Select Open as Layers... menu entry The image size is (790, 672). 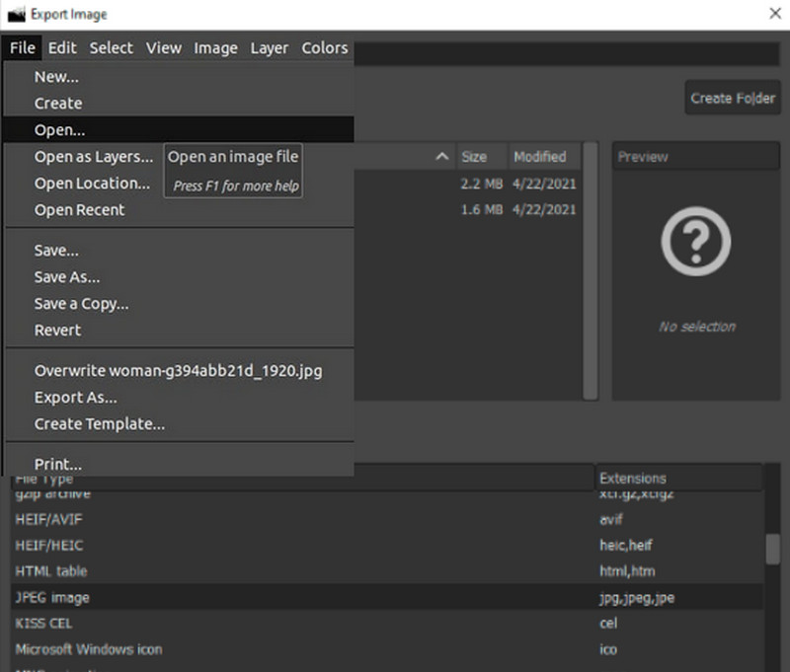point(93,156)
